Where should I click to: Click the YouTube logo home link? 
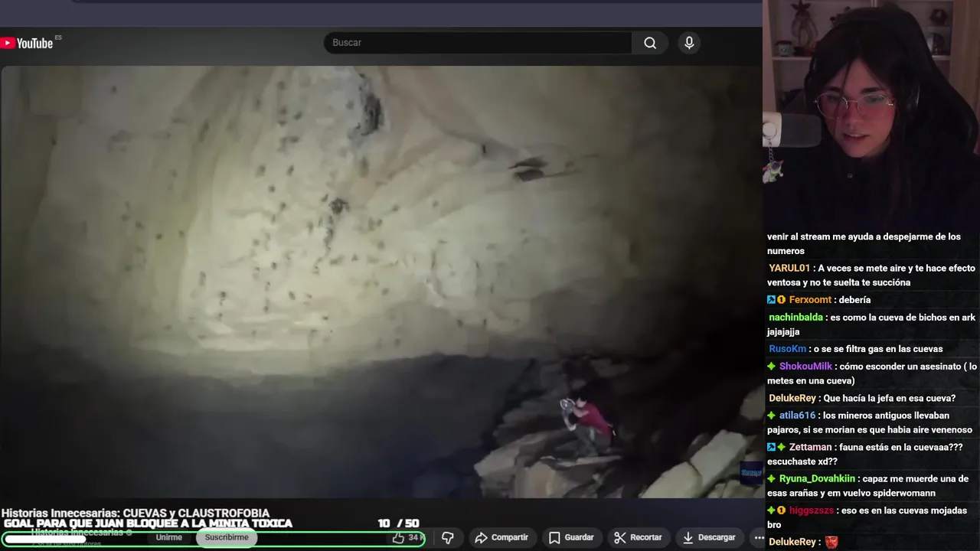point(27,43)
